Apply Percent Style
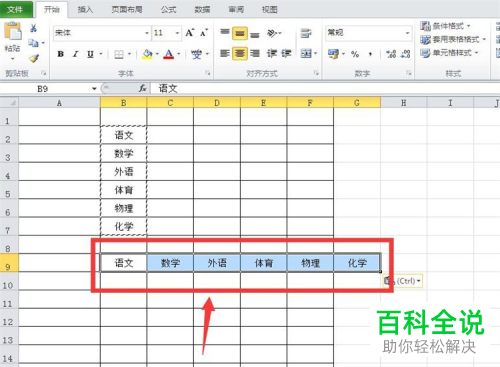Viewport: 500px width, 367px height. [x=355, y=54]
